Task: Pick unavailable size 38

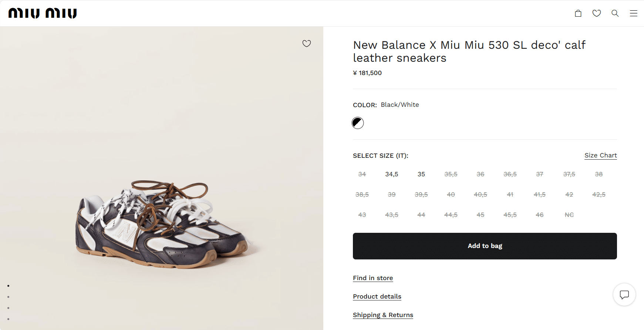Action: tap(599, 174)
